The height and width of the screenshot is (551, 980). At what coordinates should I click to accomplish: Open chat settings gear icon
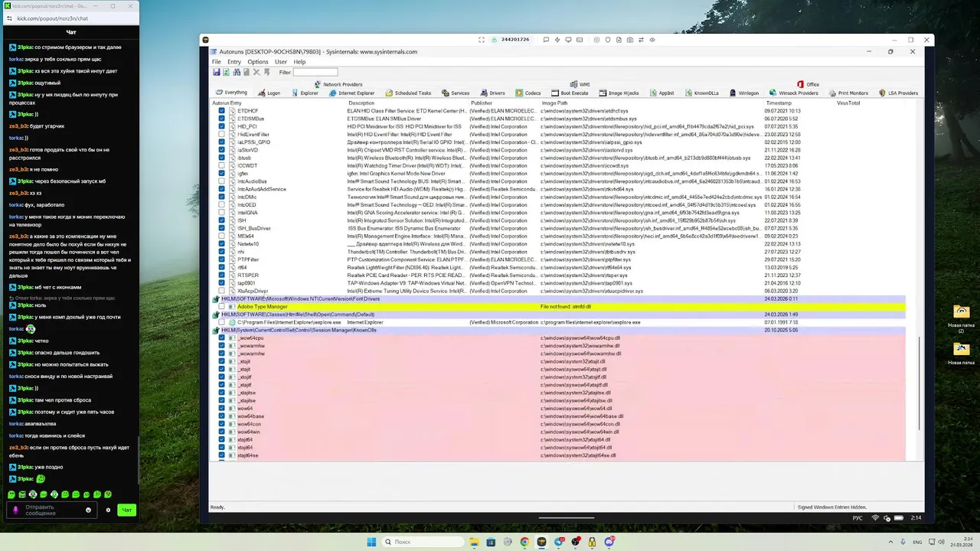(x=108, y=510)
